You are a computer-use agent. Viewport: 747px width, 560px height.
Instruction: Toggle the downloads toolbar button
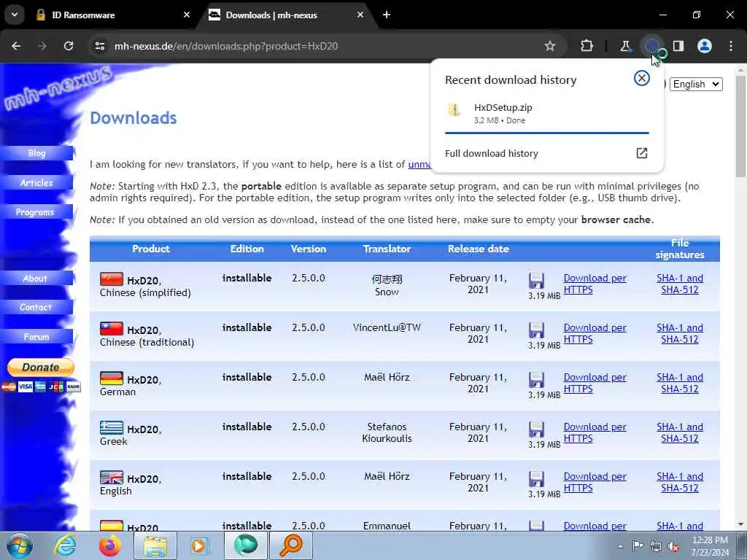[x=651, y=46]
